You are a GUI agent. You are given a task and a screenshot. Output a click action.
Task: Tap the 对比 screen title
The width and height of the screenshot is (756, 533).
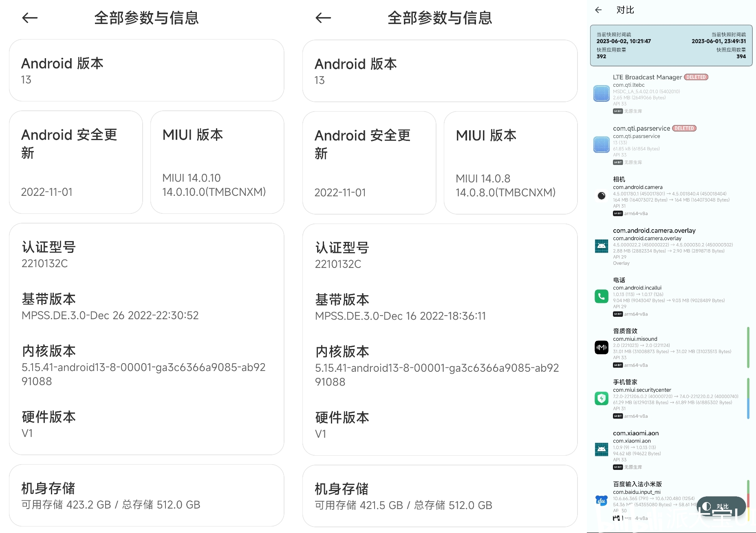coord(625,10)
